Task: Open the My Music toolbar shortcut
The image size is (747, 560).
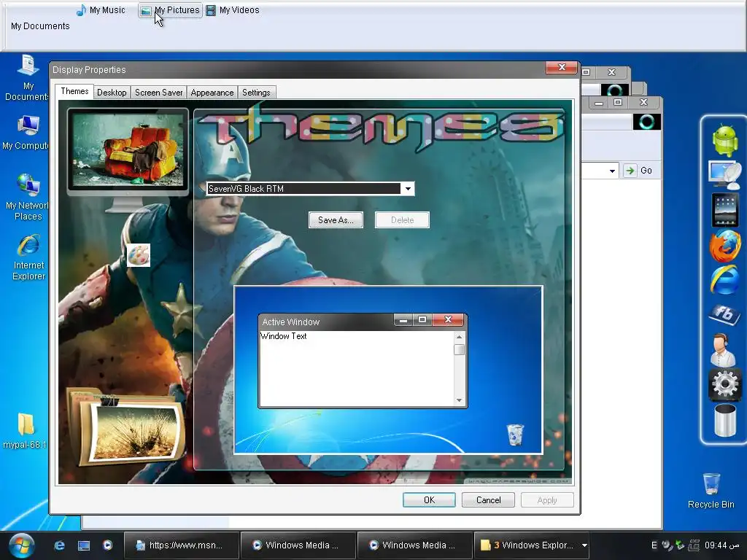Action: coord(101,10)
